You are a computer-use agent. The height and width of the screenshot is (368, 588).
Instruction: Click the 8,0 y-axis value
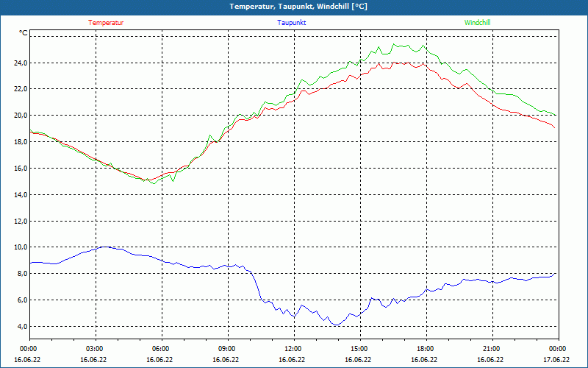(22, 274)
